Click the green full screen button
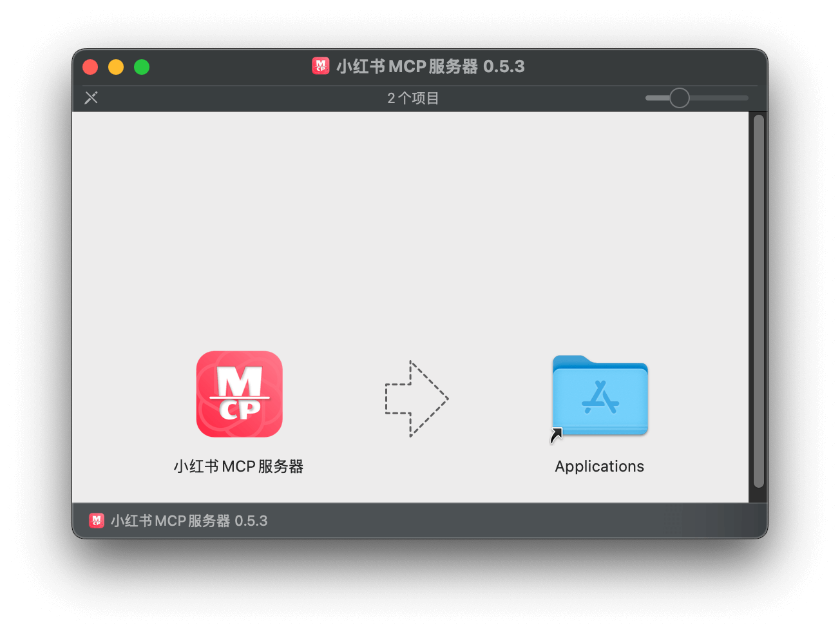The image size is (840, 634). [142, 67]
